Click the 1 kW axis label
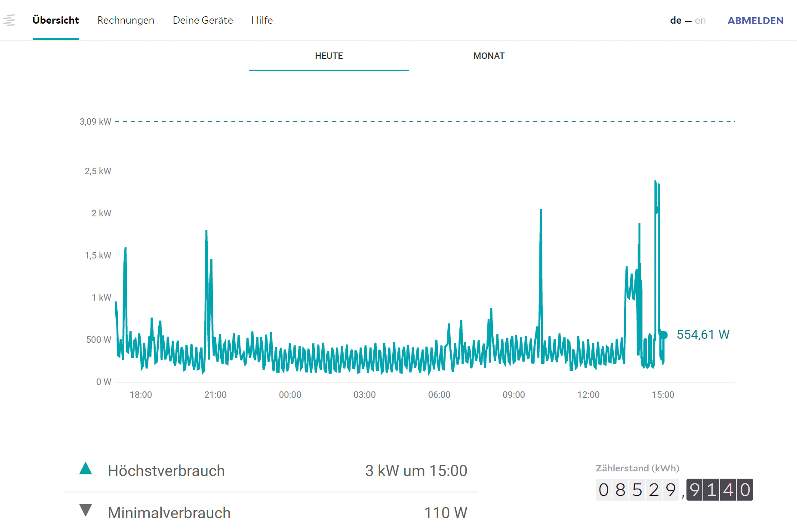 pos(102,298)
